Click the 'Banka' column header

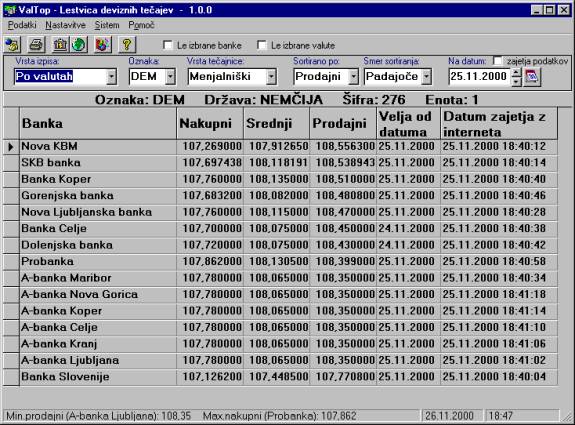pos(98,123)
